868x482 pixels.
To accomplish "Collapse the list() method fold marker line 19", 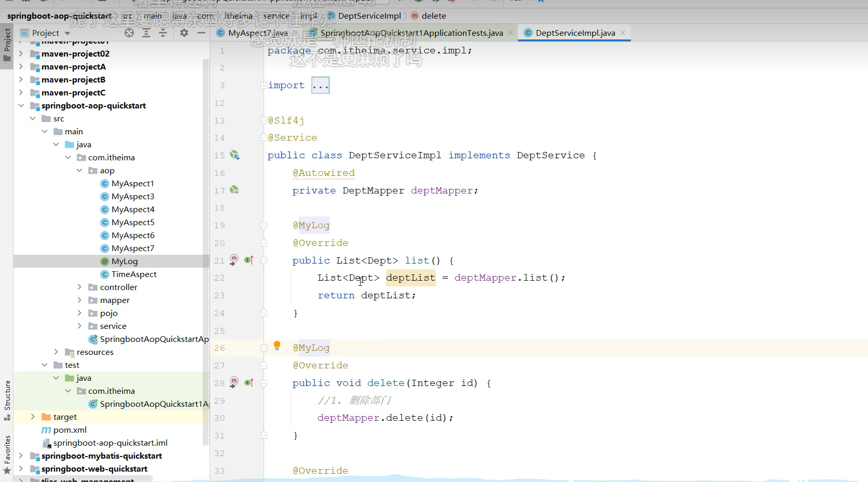I will coord(264,225).
